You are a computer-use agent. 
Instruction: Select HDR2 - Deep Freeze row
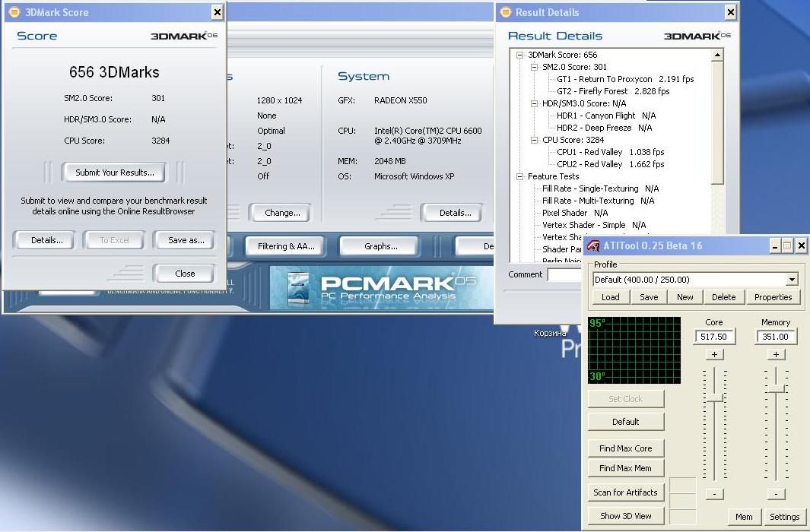point(604,128)
